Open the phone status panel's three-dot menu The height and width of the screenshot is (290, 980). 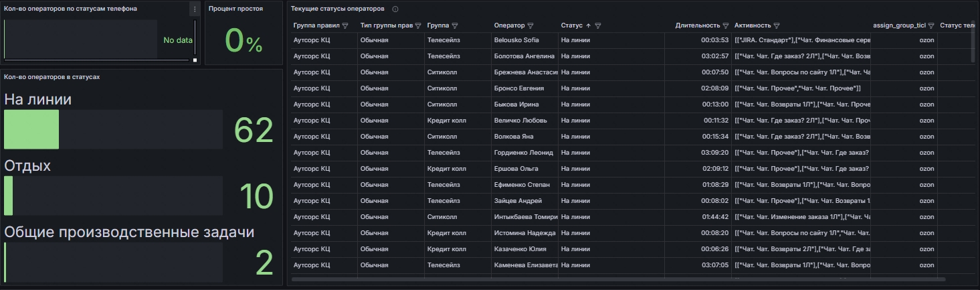click(195, 9)
